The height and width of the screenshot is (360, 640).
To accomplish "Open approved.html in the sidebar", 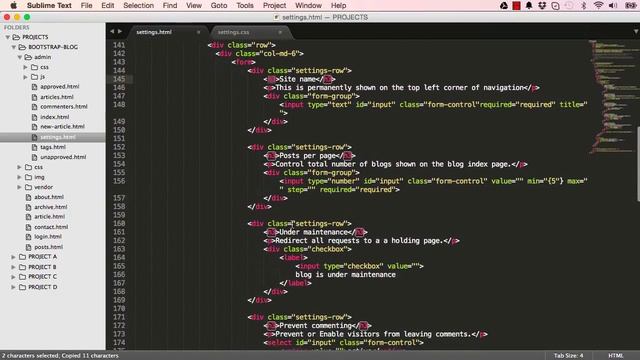I will (60, 87).
